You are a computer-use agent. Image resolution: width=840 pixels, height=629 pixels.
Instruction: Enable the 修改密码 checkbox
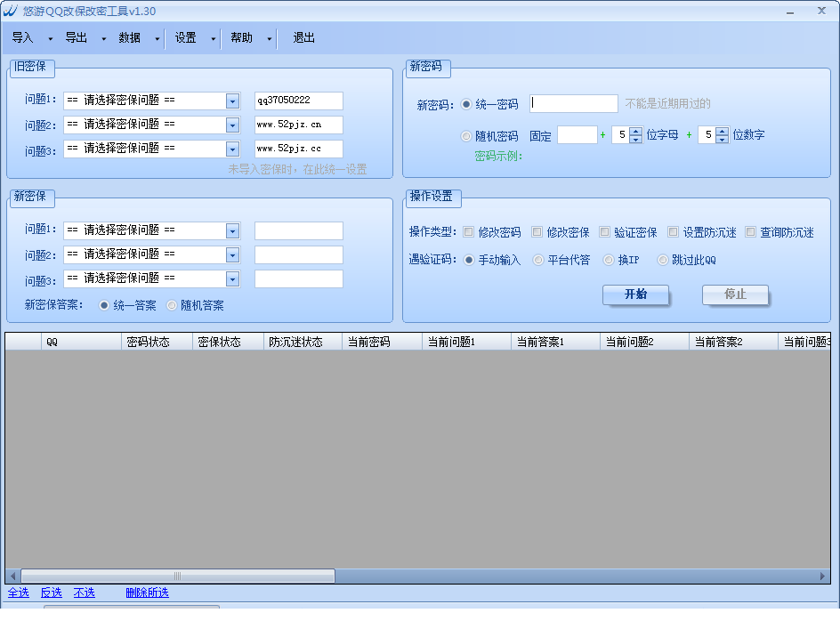[468, 232]
